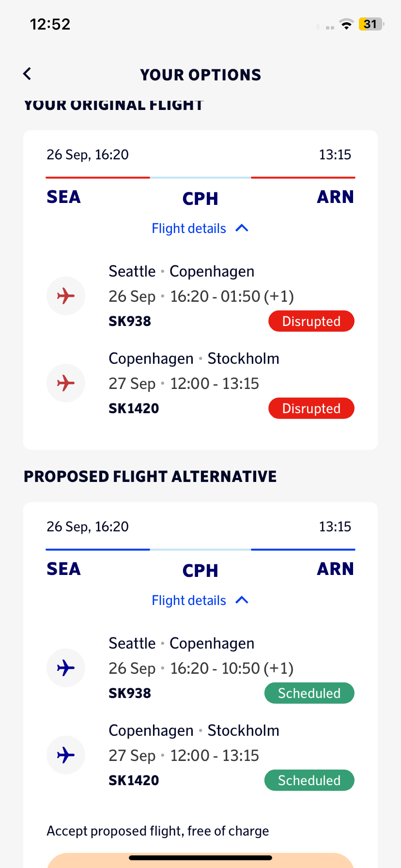Collapse Flight details in original flight card
Viewport: 401px width, 868px height.
(x=189, y=229)
